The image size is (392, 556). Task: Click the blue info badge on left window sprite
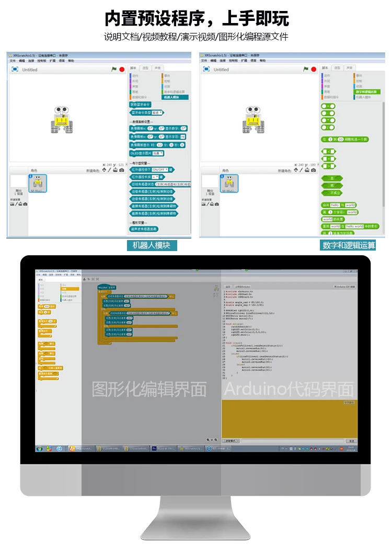pos(30,176)
